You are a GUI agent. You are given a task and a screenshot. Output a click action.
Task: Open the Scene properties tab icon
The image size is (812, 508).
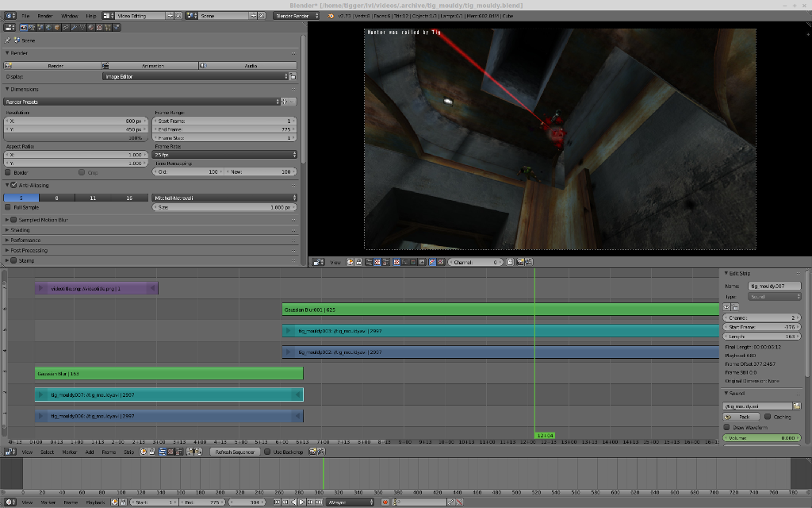click(40, 28)
